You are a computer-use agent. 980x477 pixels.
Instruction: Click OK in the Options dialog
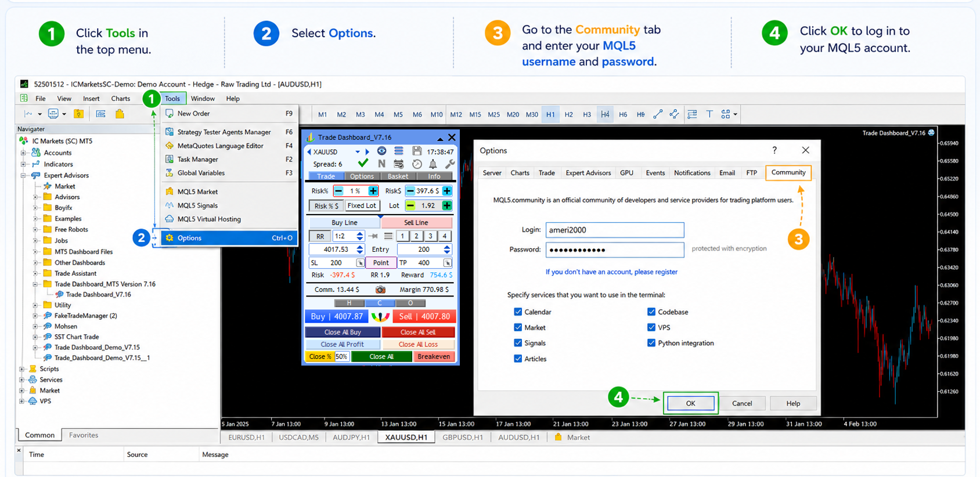pos(690,403)
